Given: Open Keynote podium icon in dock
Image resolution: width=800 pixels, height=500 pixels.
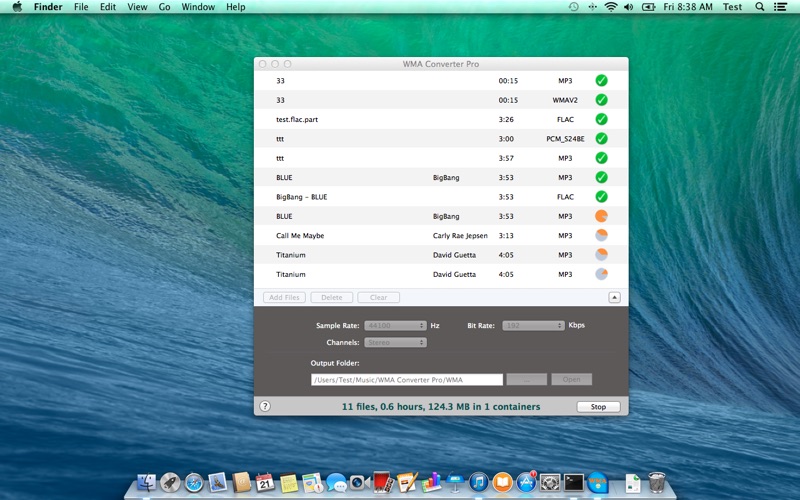Looking at the screenshot, I should (455, 482).
